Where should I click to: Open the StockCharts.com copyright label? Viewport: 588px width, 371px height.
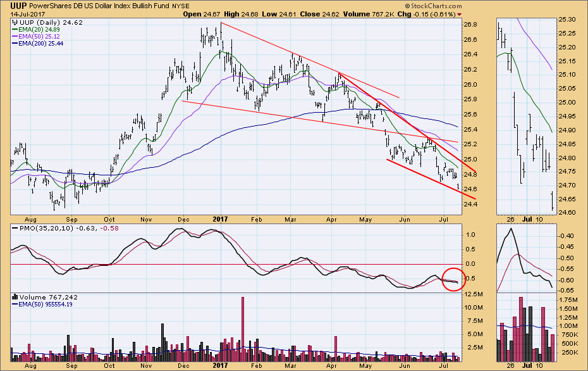click(433, 6)
